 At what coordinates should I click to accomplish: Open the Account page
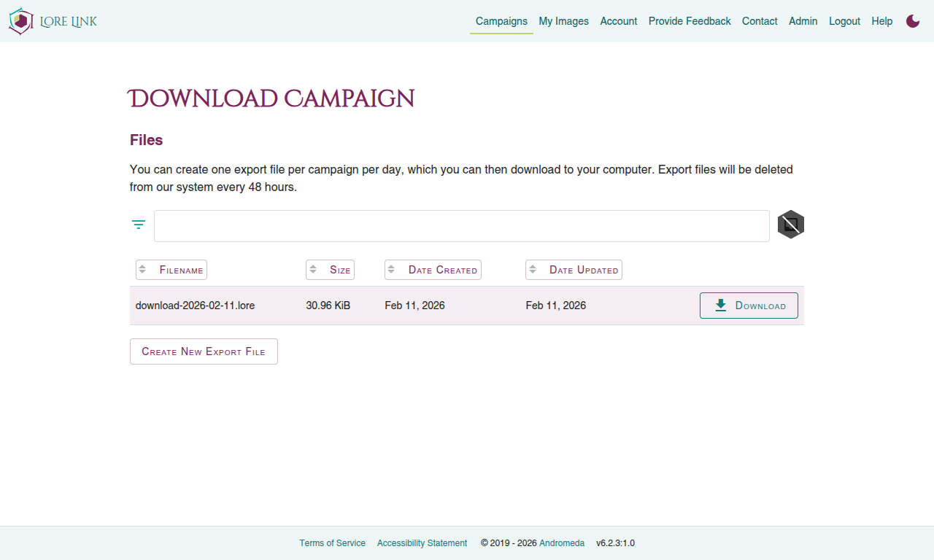[618, 21]
